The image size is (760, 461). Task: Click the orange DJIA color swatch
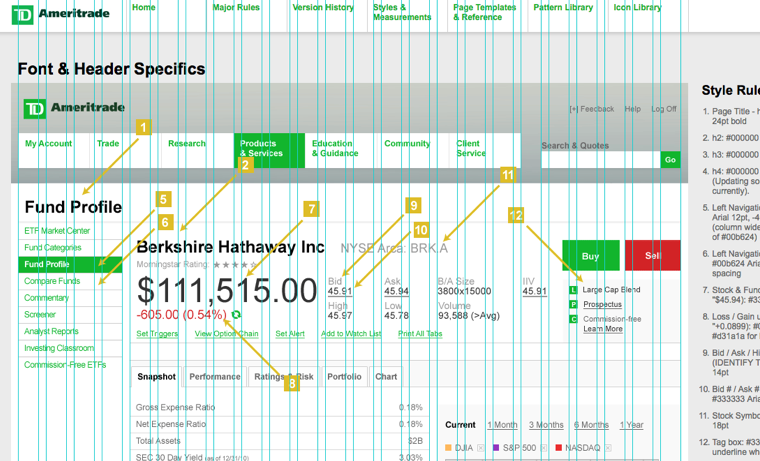click(x=448, y=447)
